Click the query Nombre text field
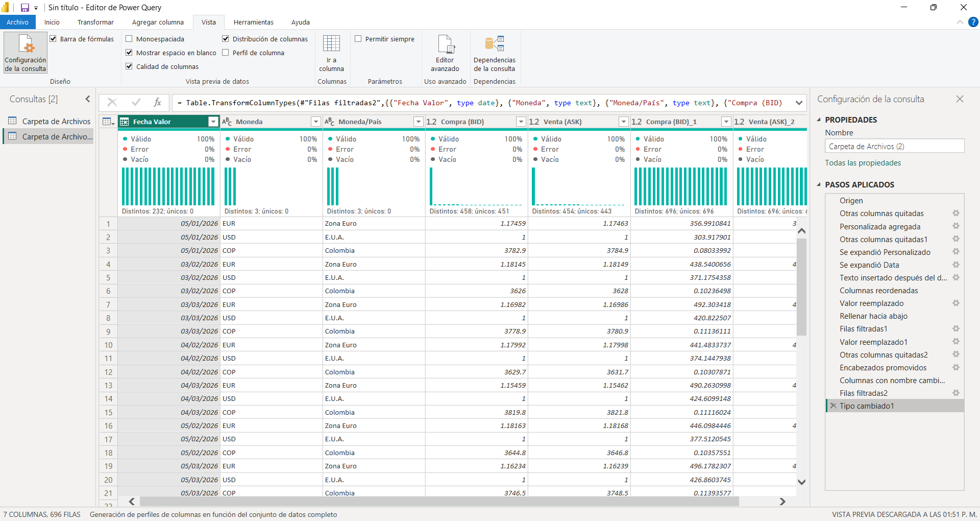Viewport: 980px width, 521px height. click(894, 147)
